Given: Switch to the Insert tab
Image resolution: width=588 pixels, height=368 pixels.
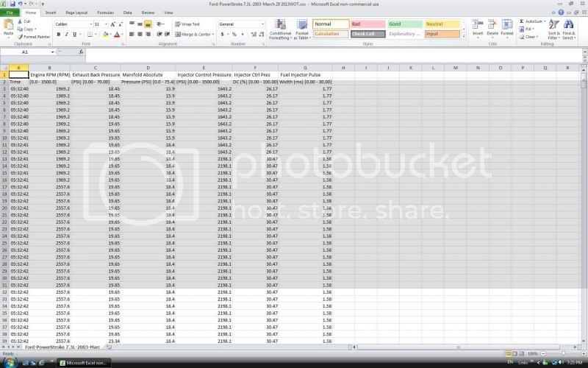Looking at the screenshot, I should point(51,13).
